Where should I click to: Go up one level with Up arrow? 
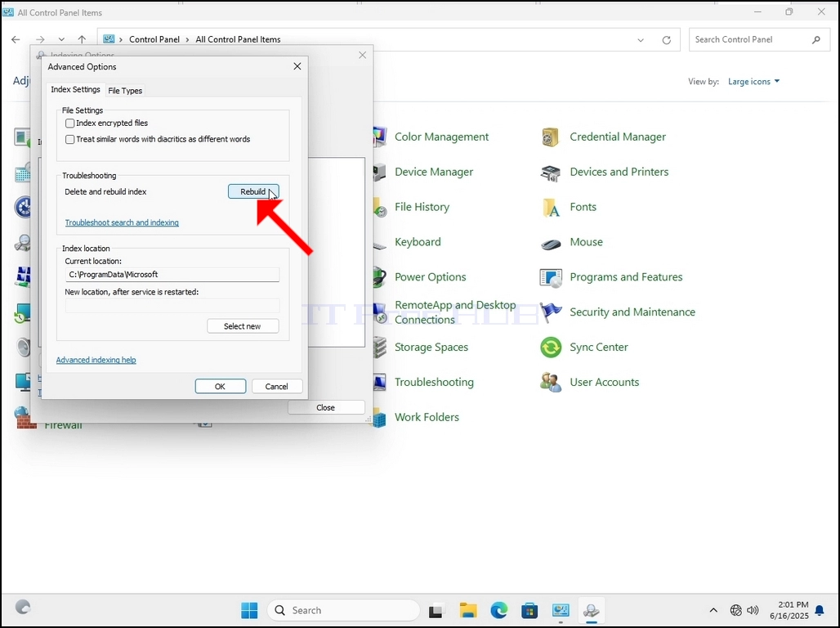click(x=82, y=40)
